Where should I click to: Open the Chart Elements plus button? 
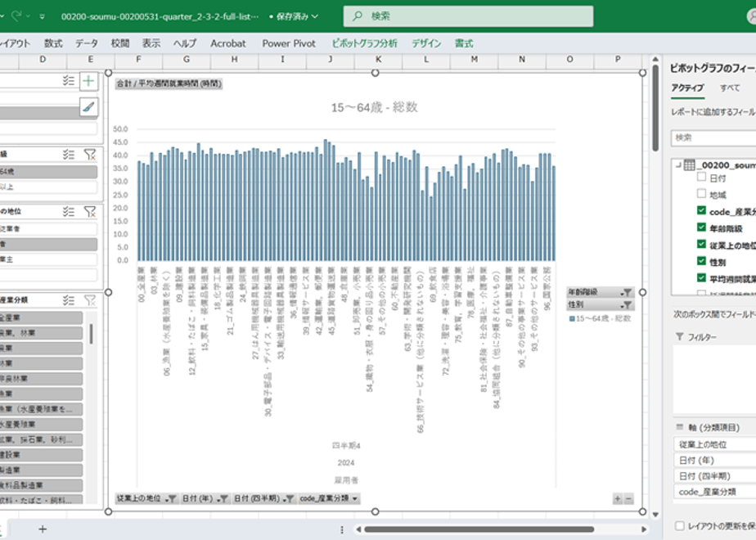point(88,81)
